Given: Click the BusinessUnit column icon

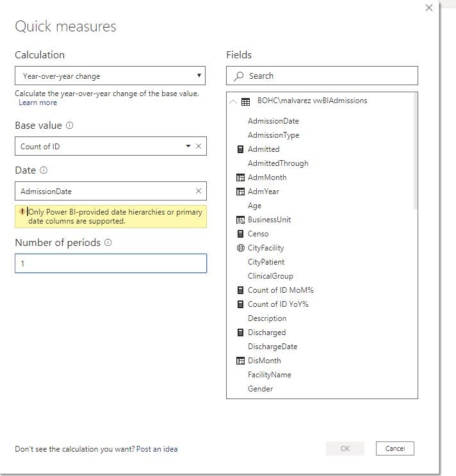Looking at the screenshot, I should click(x=240, y=220).
